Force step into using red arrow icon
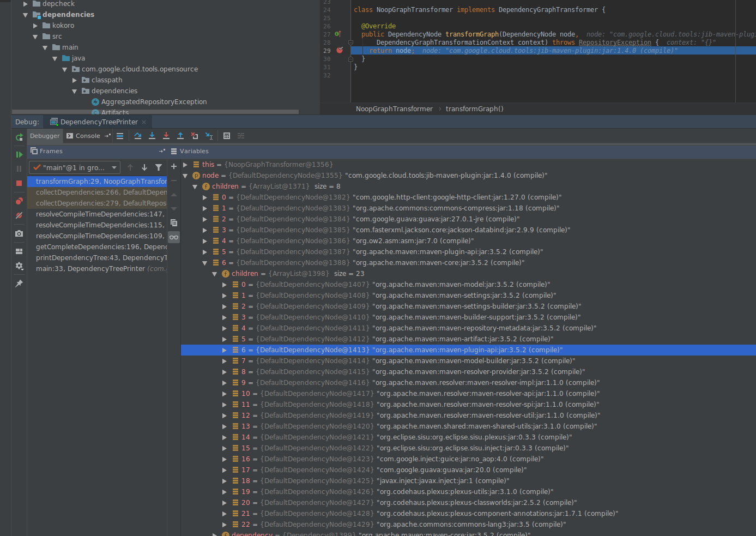The height and width of the screenshot is (536, 756). (x=166, y=136)
